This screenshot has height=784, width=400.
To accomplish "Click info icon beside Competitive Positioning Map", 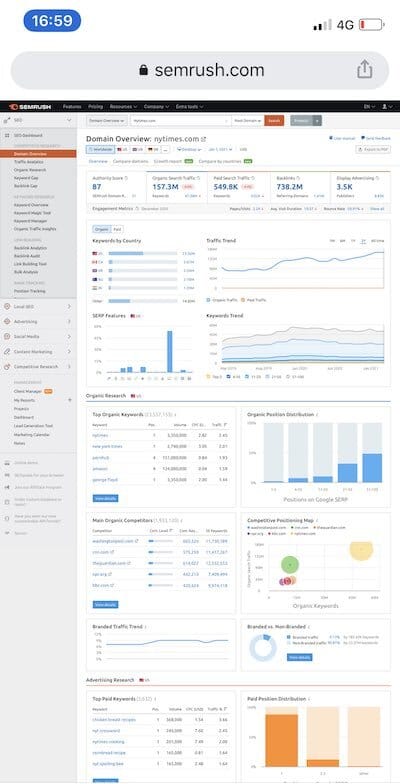I will click(x=316, y=520).
